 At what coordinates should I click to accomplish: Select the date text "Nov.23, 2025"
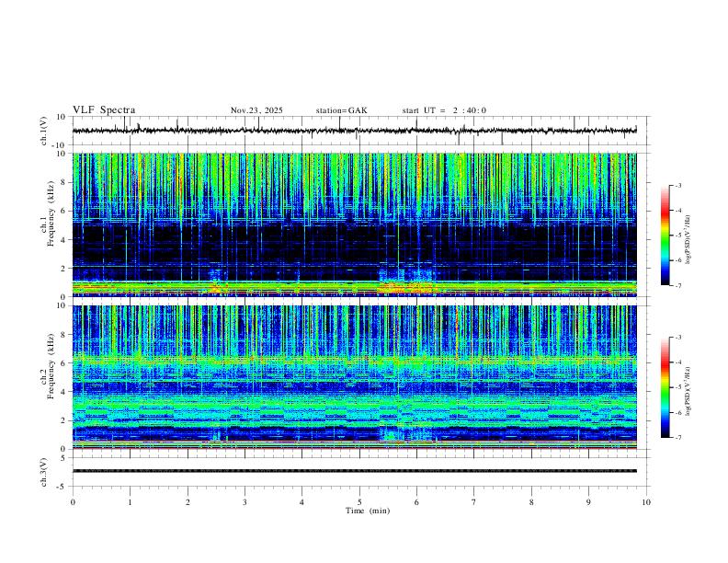256,110
